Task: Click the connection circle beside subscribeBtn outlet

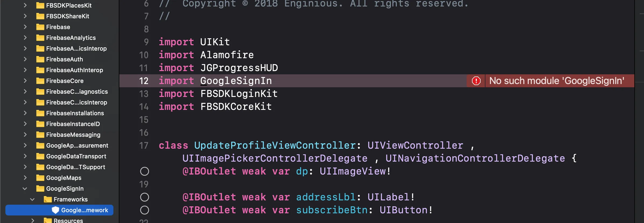Action: click(x=144, y=210)
